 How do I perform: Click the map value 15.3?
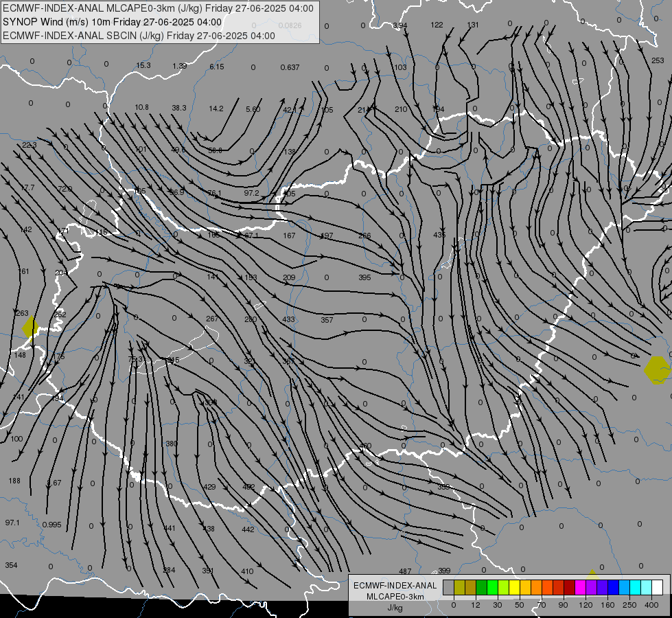143,66
